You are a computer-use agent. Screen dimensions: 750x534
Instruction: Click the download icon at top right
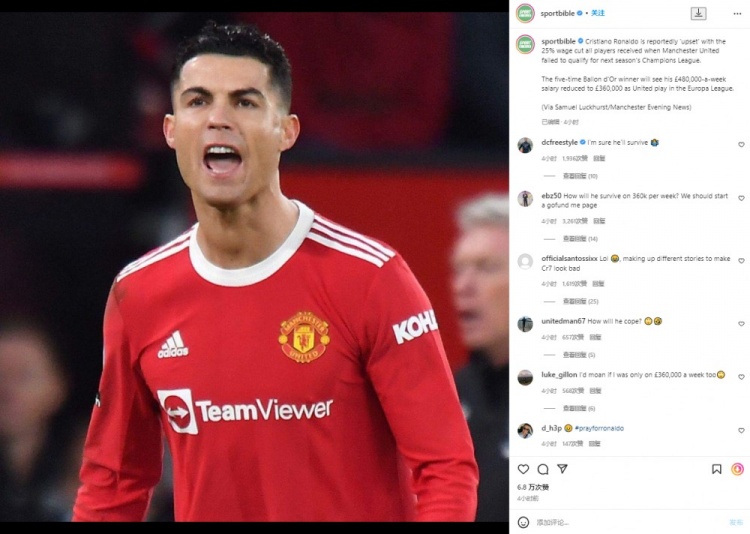(x=698, y=13)
